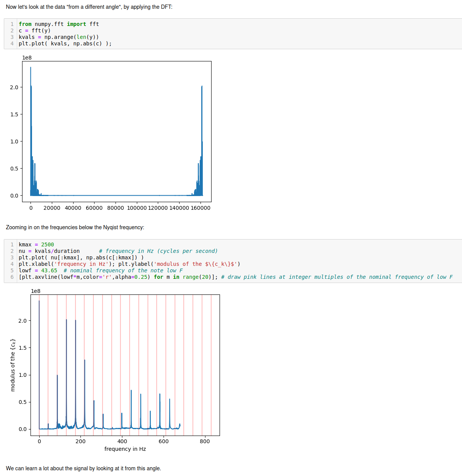Click the "nu = kvals/duration" assignment
Screen dimensions: 462x476
pos(49,251)
